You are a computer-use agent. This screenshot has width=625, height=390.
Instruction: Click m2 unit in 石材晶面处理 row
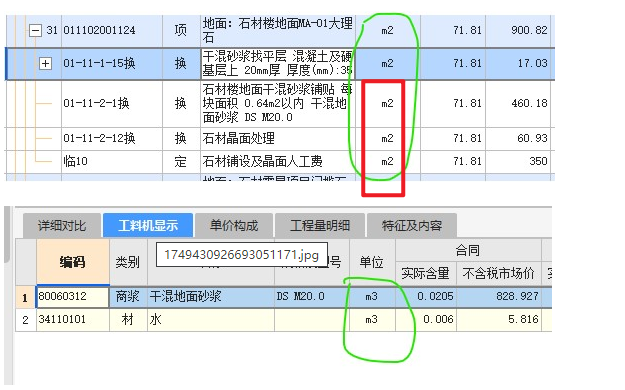tap(387, 138)
